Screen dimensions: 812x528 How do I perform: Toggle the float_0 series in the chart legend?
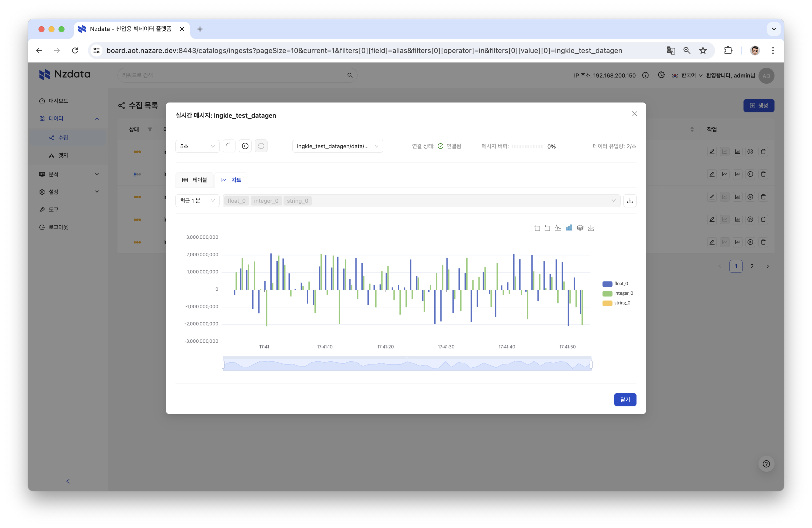615,284
